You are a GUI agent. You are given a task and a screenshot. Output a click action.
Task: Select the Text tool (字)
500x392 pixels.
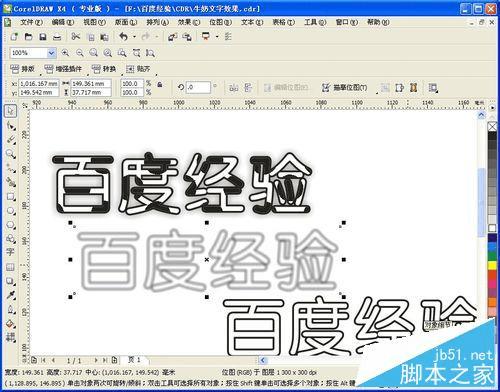pyautogui.click(x=10, y=252)
